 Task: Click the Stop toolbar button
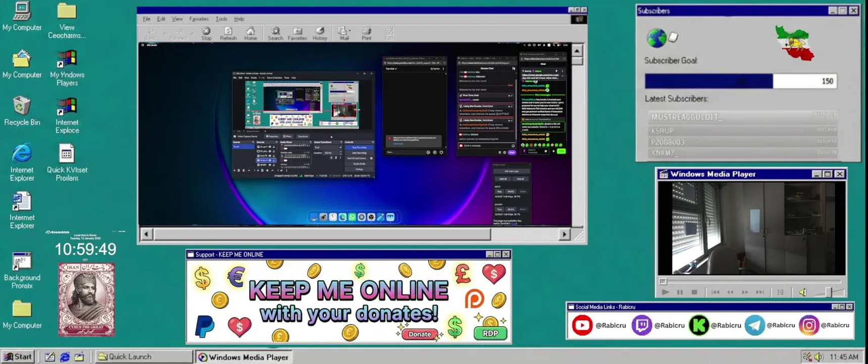pos(207,34)
